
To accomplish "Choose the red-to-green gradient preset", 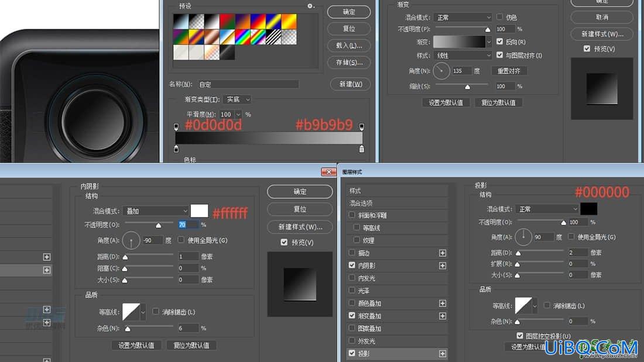I will pos(227,21).
